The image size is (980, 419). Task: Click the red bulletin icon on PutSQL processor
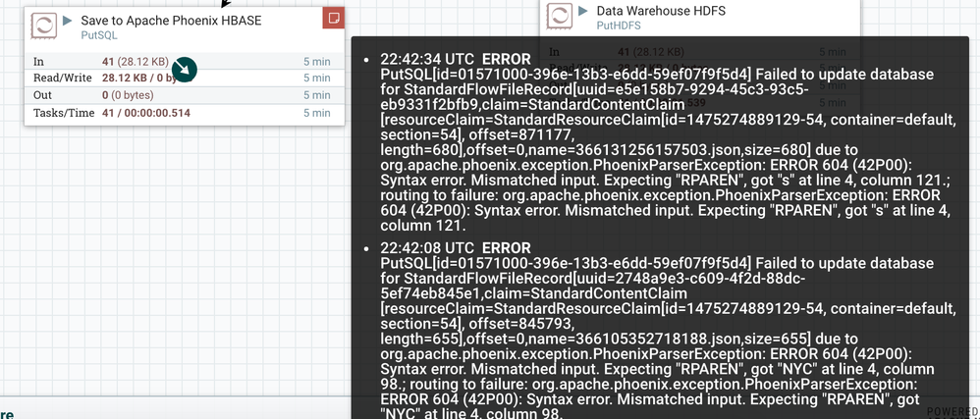pos(334,18)
